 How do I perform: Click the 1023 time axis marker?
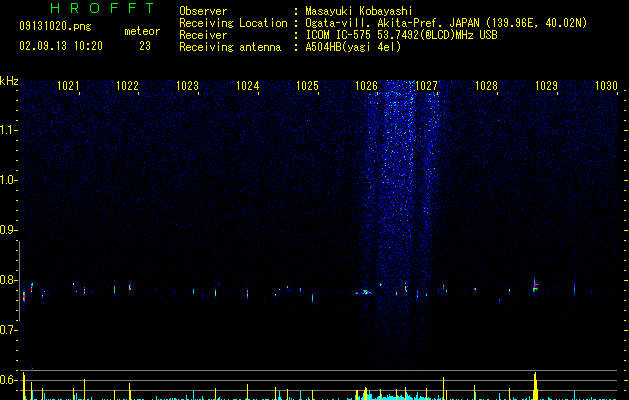[187, 86]
